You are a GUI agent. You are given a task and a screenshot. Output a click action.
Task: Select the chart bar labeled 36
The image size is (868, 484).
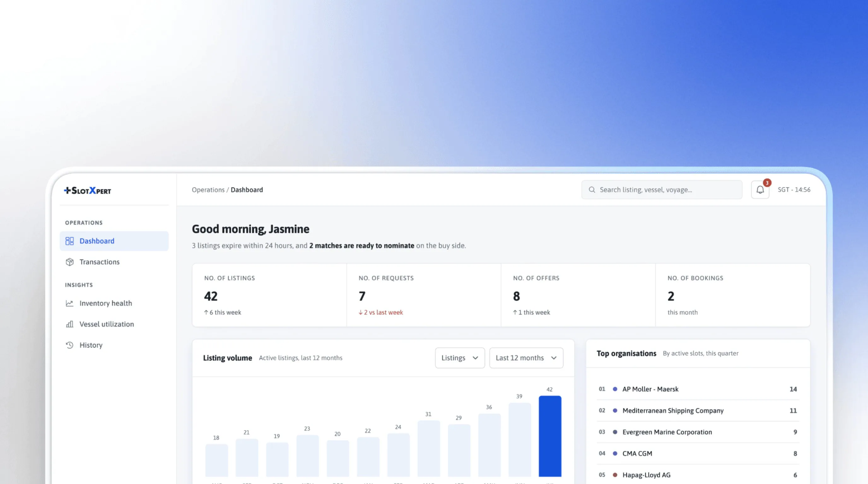[490, 445]
